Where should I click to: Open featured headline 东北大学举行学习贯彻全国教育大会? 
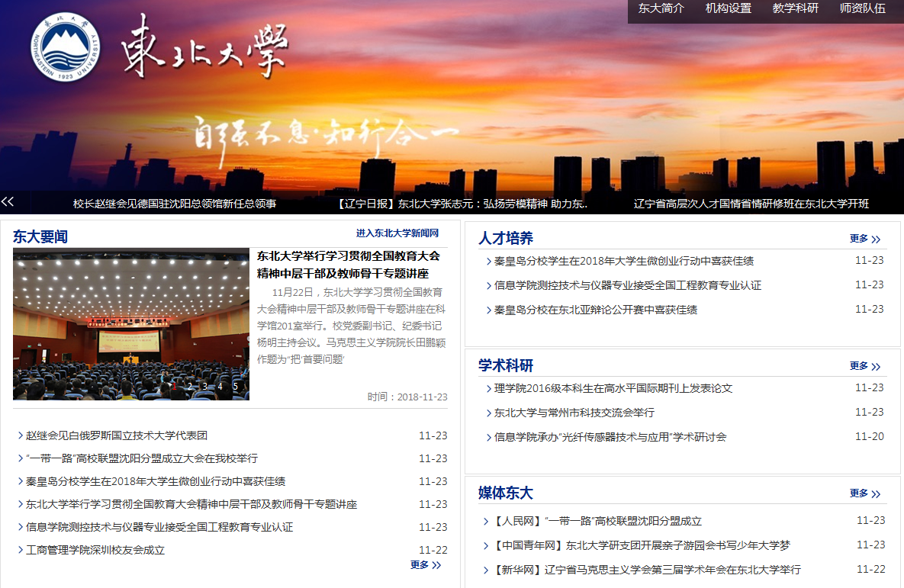pos(348,265)
